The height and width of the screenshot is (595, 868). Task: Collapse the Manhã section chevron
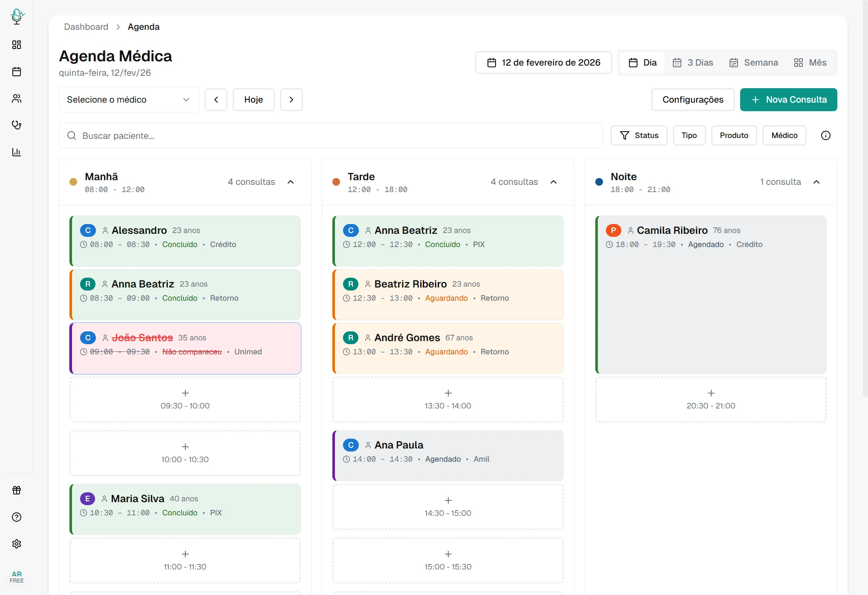[291, 182]
